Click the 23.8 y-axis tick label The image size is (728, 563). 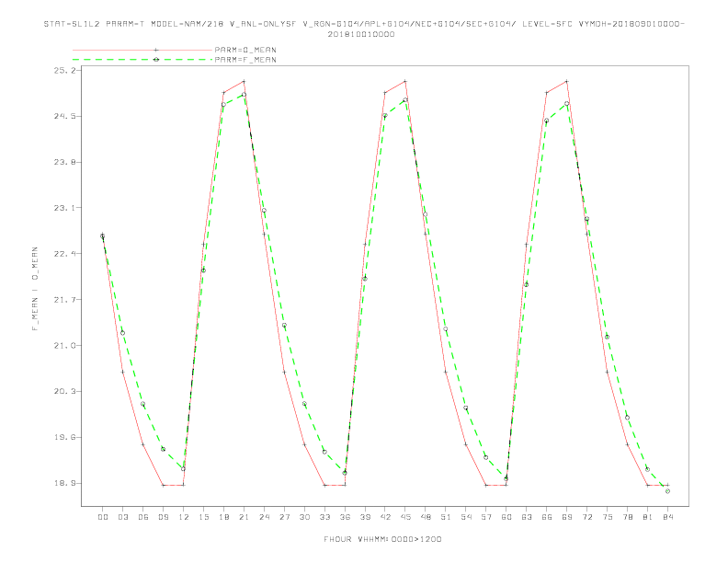[64, 162]
